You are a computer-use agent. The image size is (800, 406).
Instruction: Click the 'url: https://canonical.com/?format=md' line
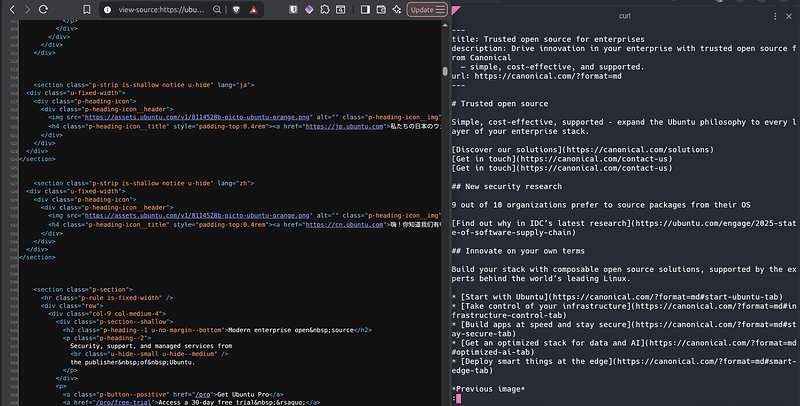(x=537, y=76)
